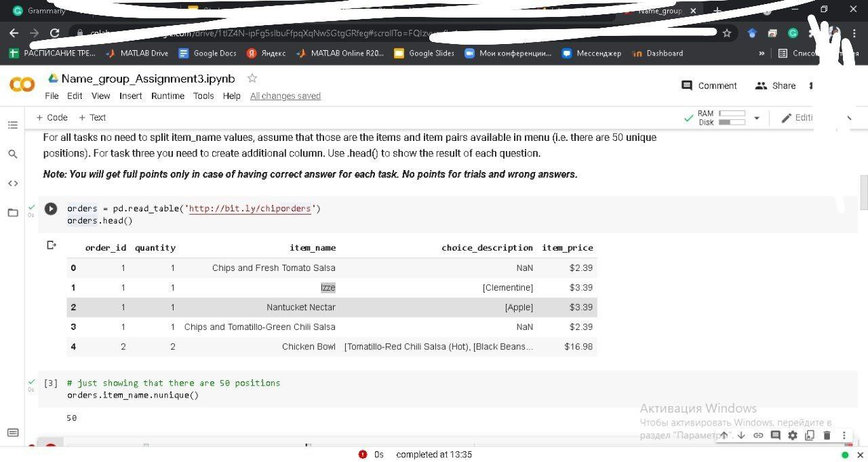Screen dimensions: 868x462
Task: Go back in browser history
Action: click(x=14, y=33)
